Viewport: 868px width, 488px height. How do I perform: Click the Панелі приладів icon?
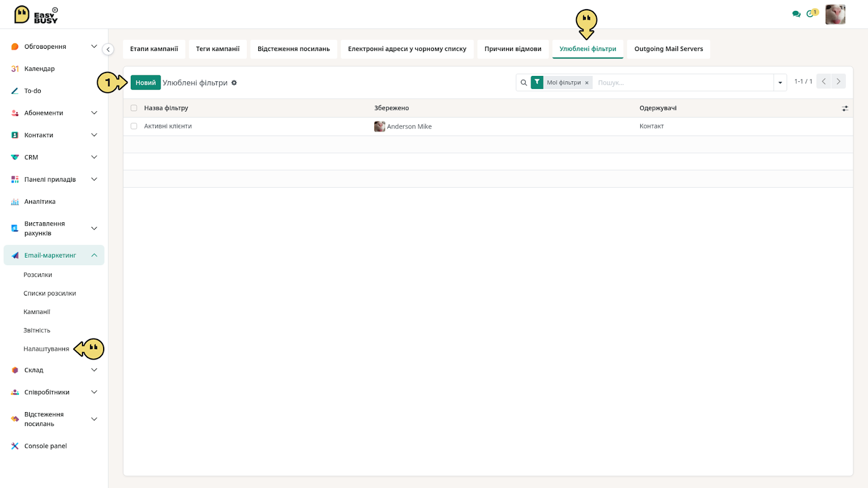15,179
